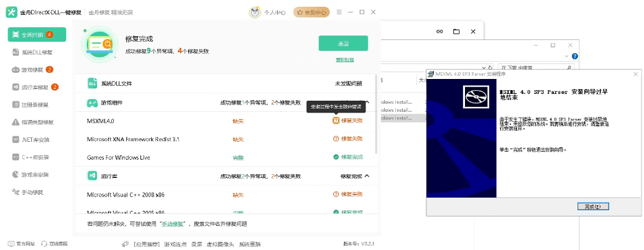
Task: Close the background panel with X icon
Action: point(473,31)
